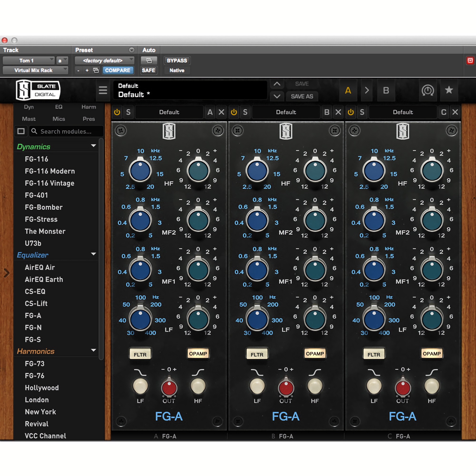This screenshot has width=476, height=476.
Task: Select FG-Bomber in module list
Action: click(x=44, y=207)
